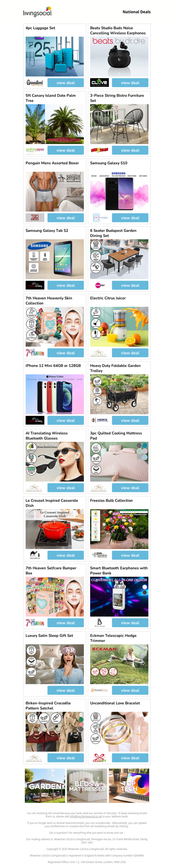The width and height of the screenshot is (174, 868).
Task: Click the iPhone 12 Mini product image
Action: [x=55, y=394]
